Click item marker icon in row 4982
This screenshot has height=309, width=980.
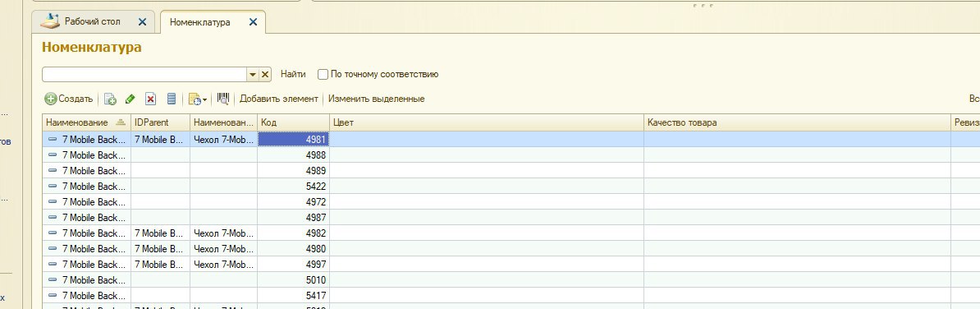point(53,233)
